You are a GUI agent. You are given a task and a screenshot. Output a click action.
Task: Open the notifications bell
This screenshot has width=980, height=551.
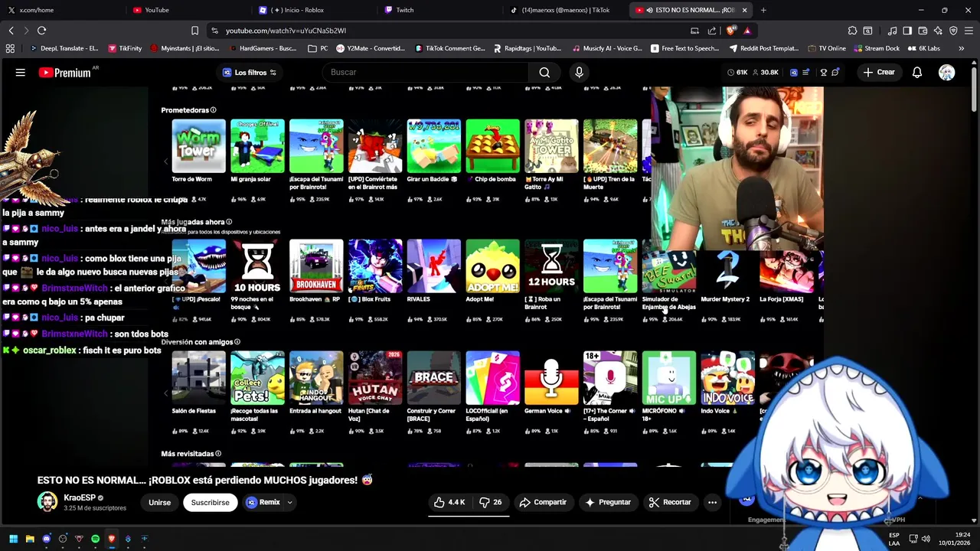(x=917, y=73)
